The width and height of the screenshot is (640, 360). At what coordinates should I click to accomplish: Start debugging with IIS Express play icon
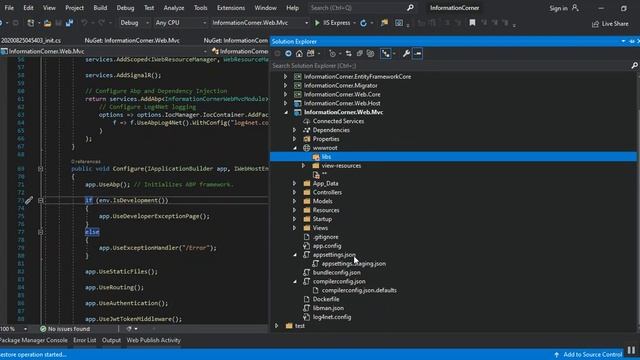point(317,23)
